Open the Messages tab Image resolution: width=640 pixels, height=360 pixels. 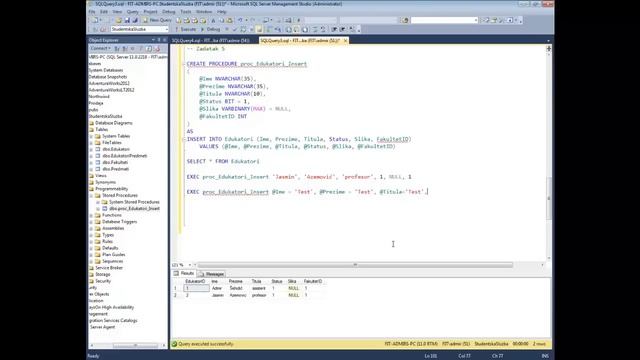tap(212, 274)
